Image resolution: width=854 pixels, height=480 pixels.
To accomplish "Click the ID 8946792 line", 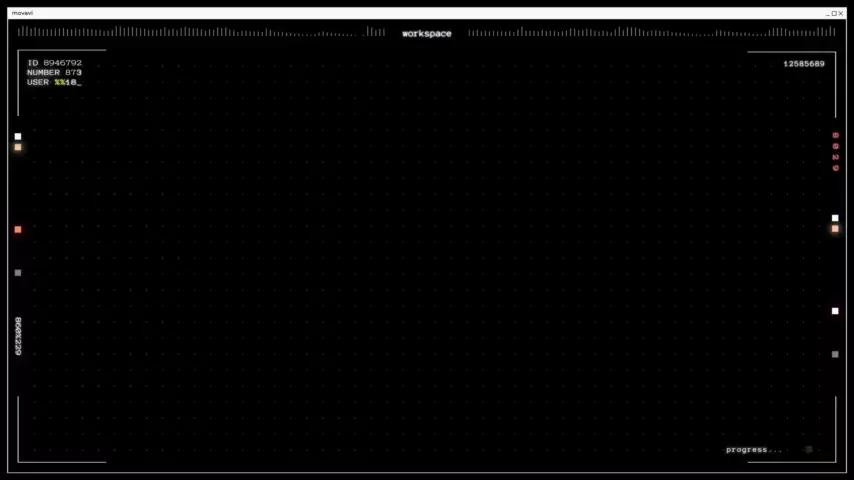I will (x=54, y=63).
